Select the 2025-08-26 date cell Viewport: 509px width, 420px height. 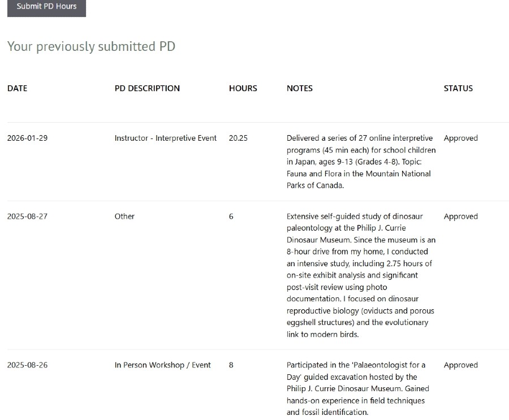27,365
